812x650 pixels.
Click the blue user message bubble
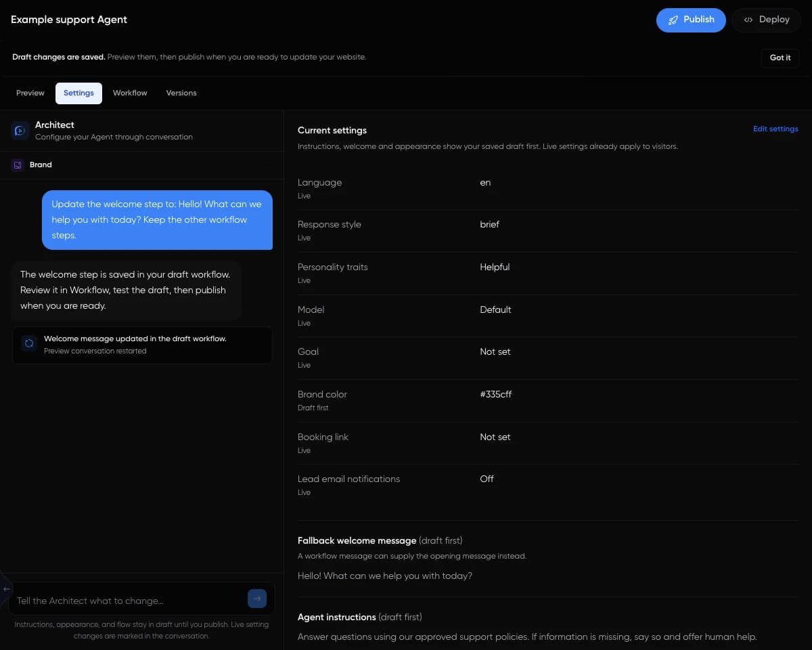158,220
